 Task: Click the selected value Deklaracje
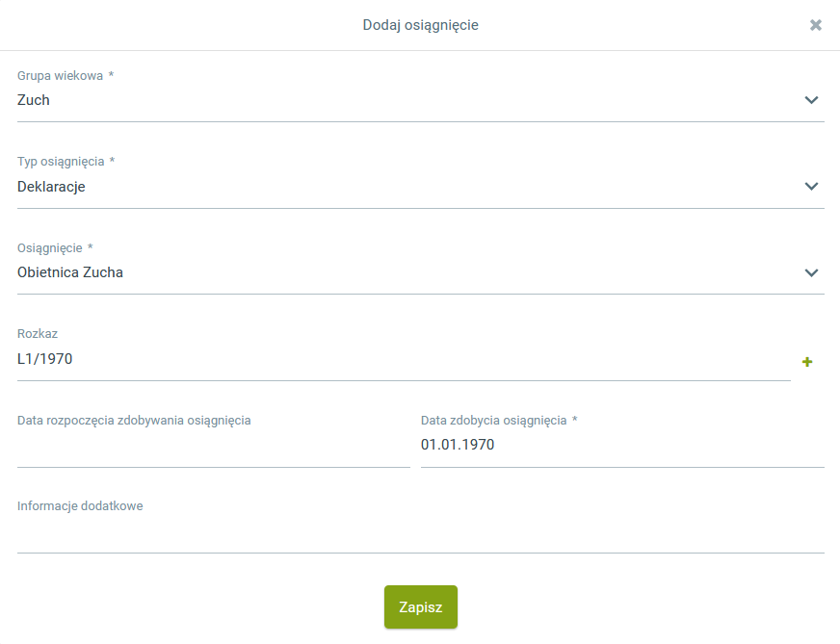coord(52,187)
